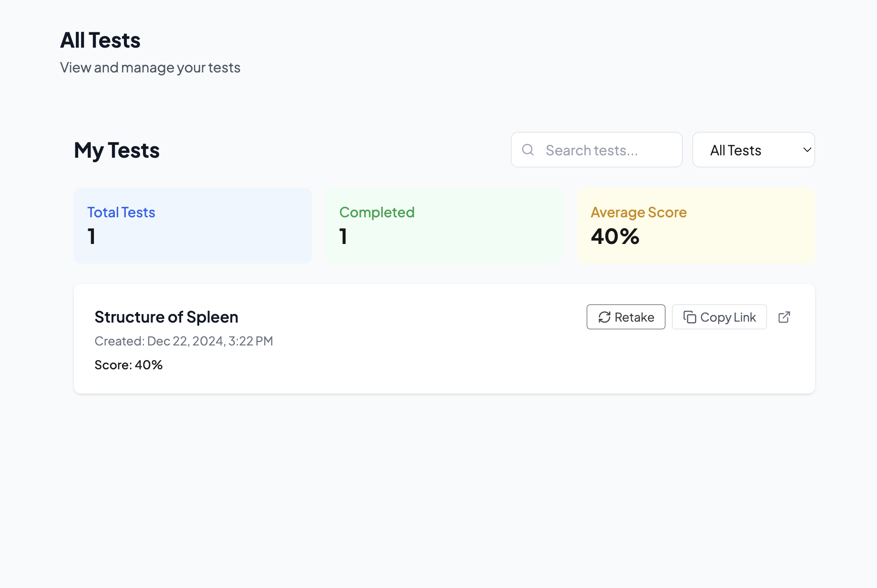Click the Created Dec 22, 2024 timestamp

tap(184, 341)
